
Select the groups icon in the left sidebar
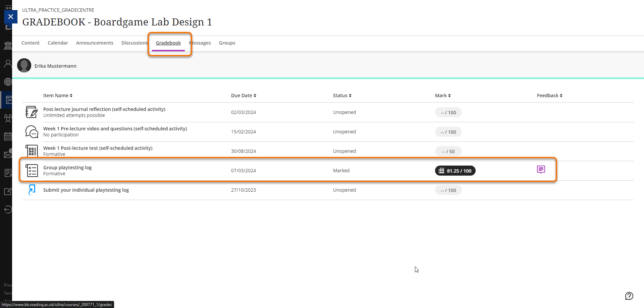8,118
